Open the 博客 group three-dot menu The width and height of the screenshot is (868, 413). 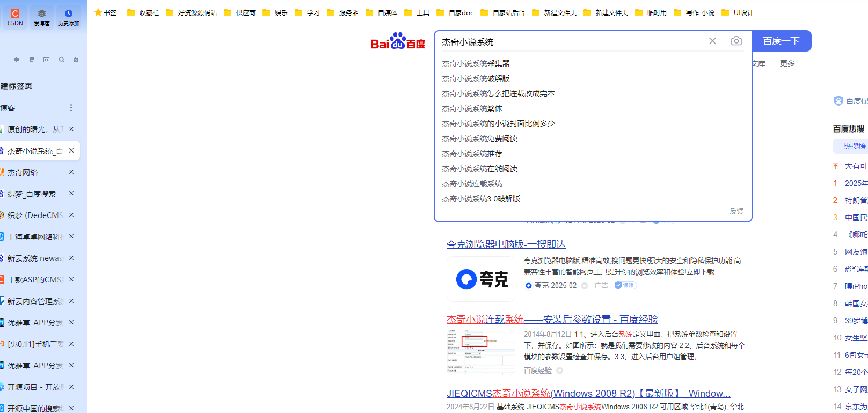coord(71,108)
